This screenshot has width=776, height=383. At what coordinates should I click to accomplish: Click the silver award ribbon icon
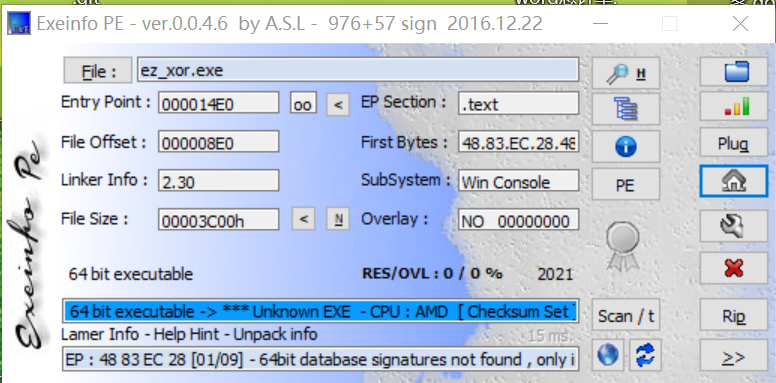click(x=623, y=246)
